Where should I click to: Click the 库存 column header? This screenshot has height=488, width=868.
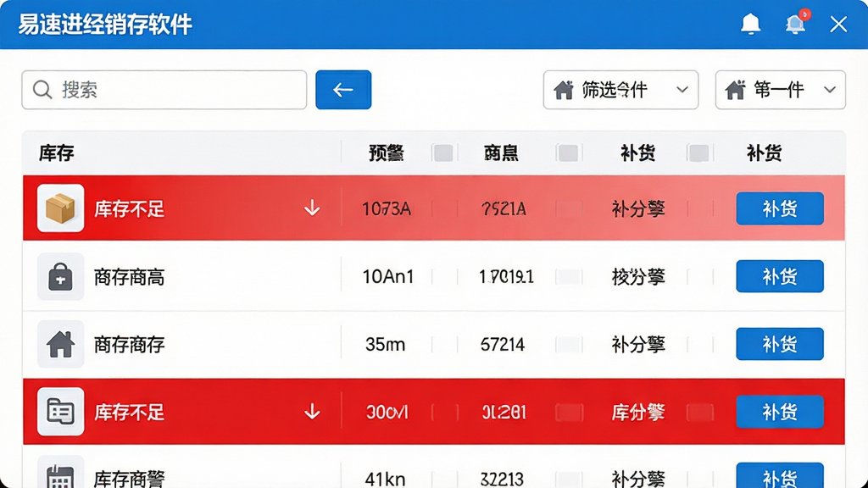(57, 152)
